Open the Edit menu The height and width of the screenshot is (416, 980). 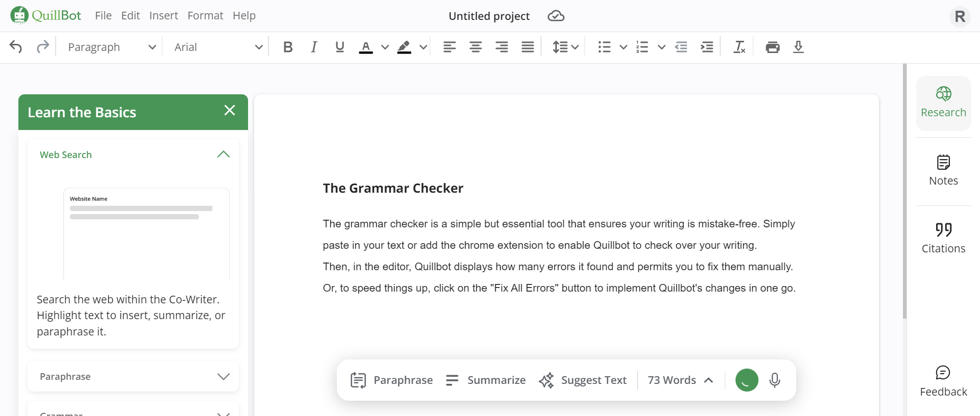(131, 16)
